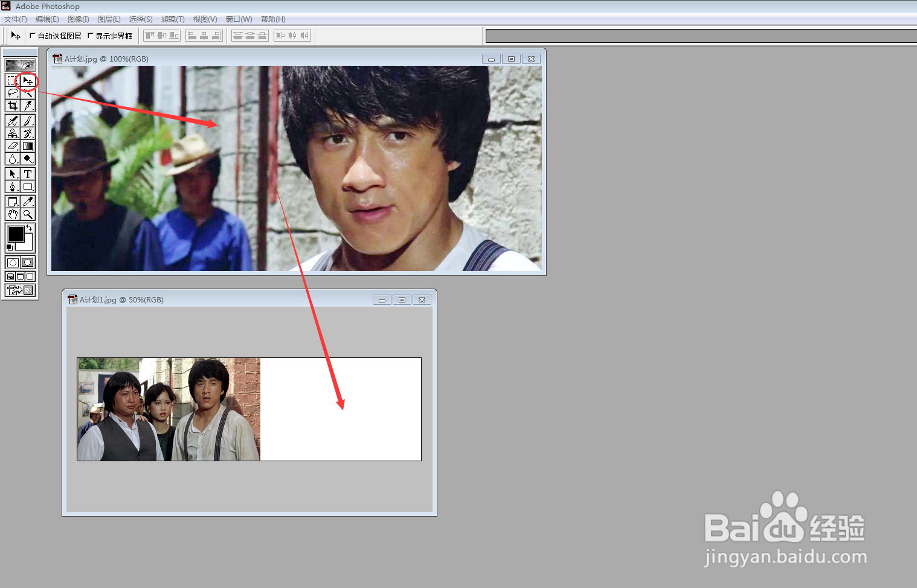Click the Adobe Online image at toolbox top
Image resolution: width=917 pixels, height=588 pixels.
click(x=20, y=65)
